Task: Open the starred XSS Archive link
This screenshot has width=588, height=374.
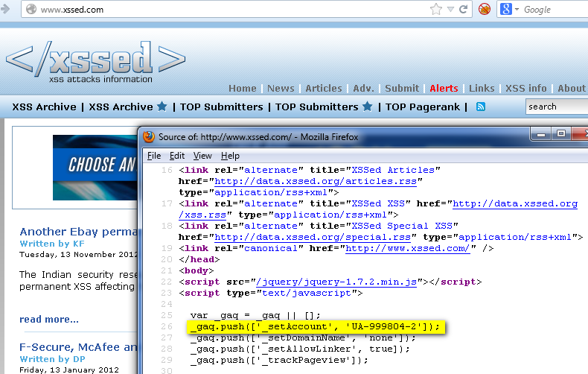Action: pos(121,107)
